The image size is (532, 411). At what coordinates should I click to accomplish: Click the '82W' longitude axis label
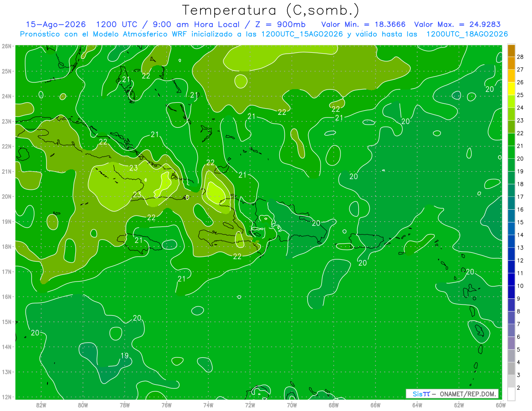pos(41,405)
